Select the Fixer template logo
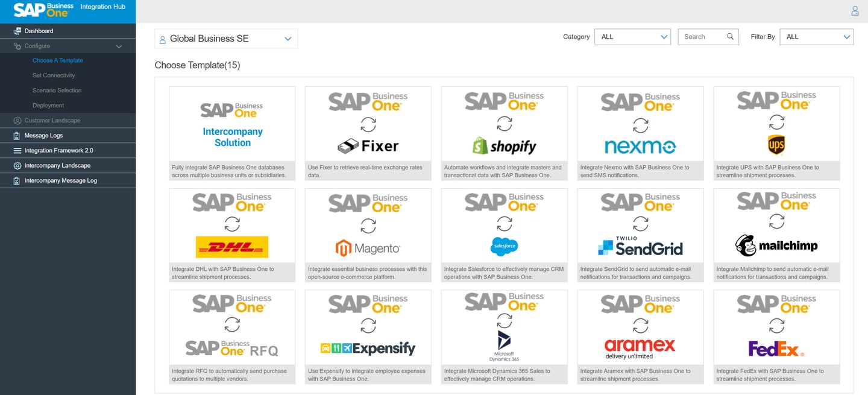Image resolution: width=868 pixels, height=395 pixels. click(x=368, y=146)
